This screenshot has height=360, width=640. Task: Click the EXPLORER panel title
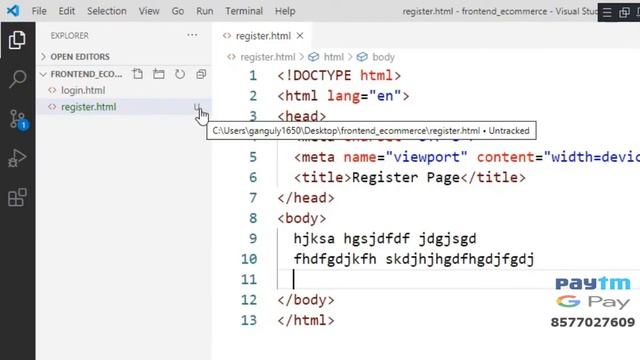(69, 36)
